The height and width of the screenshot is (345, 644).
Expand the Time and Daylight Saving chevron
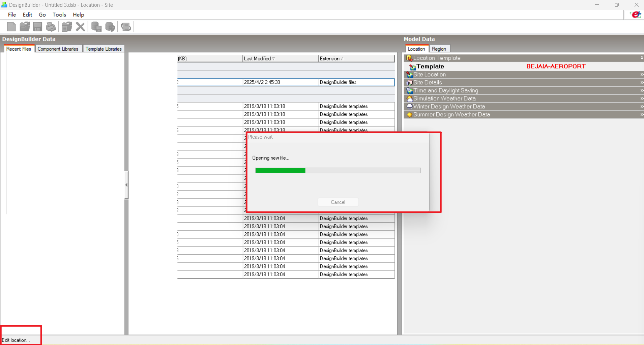[x=642, y=90]
